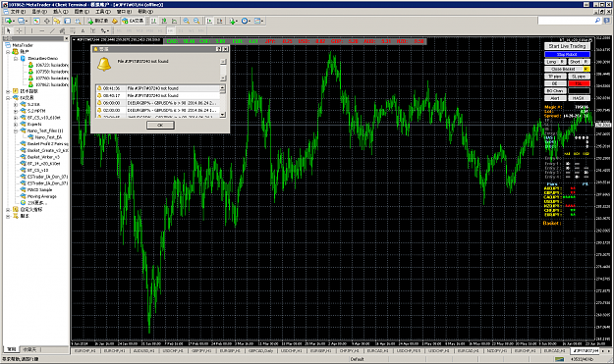Screen dimensions: 614x364
Task: Collapse the EA交易 node in Navigator
Action: pyautogui.click(x=8, y=98)
